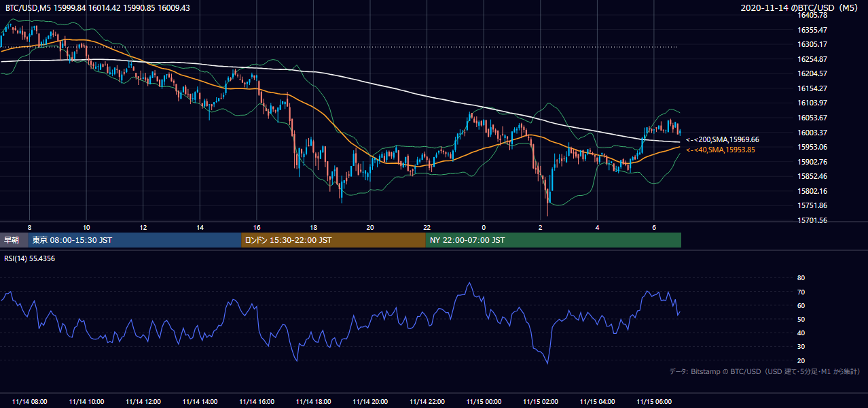
Task: Click the price axis label 15852.46
Action: click(812, 176)
